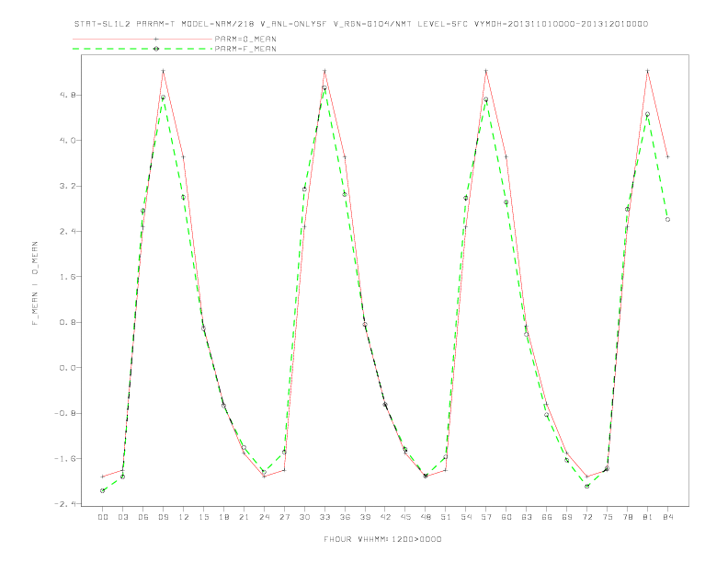Click x-axis tick label 48
This screenshot has width=728, height=563.
426,517
